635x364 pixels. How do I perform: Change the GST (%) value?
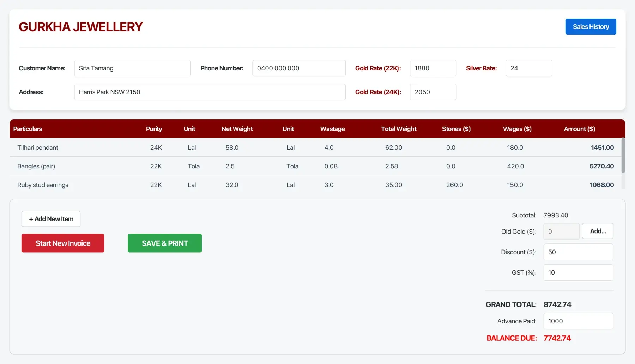(x=578, y=272)
